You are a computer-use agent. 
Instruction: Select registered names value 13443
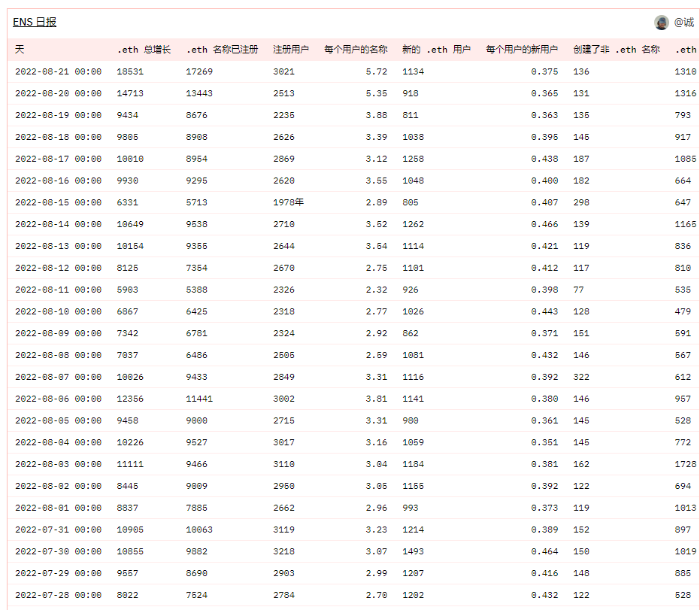tap(199, 93)
